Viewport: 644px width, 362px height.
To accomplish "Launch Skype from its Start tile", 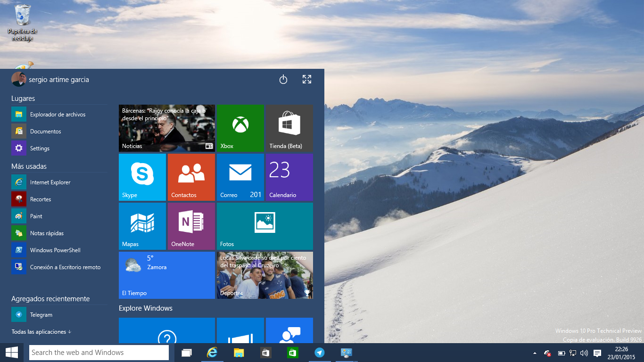I will [142, 177].
